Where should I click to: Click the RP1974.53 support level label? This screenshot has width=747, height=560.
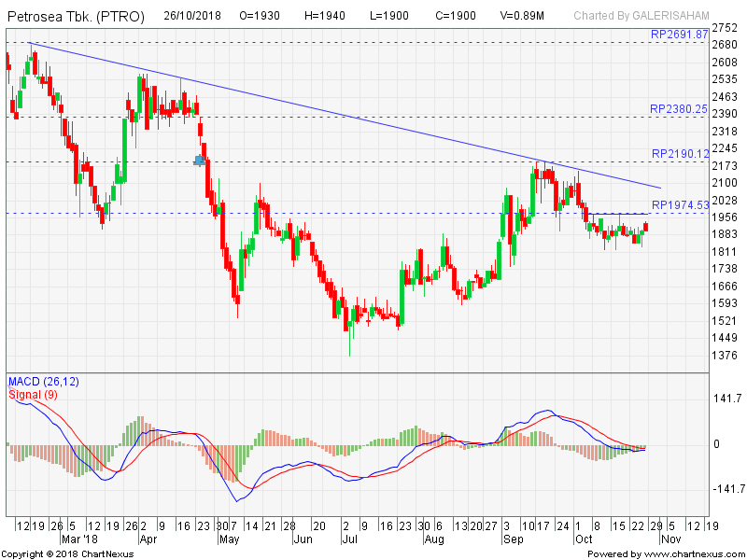point(679,205)
